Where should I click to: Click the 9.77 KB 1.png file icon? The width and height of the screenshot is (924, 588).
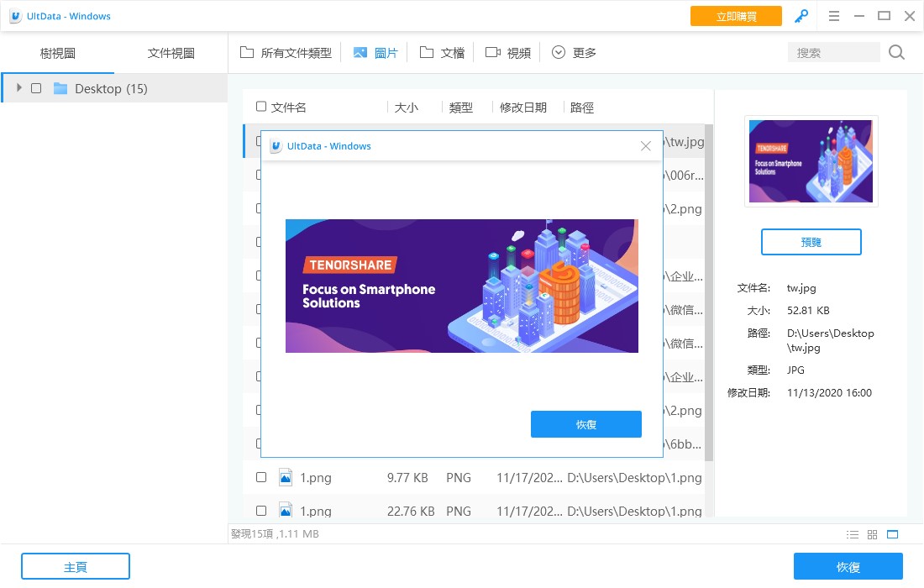(286, 477)
